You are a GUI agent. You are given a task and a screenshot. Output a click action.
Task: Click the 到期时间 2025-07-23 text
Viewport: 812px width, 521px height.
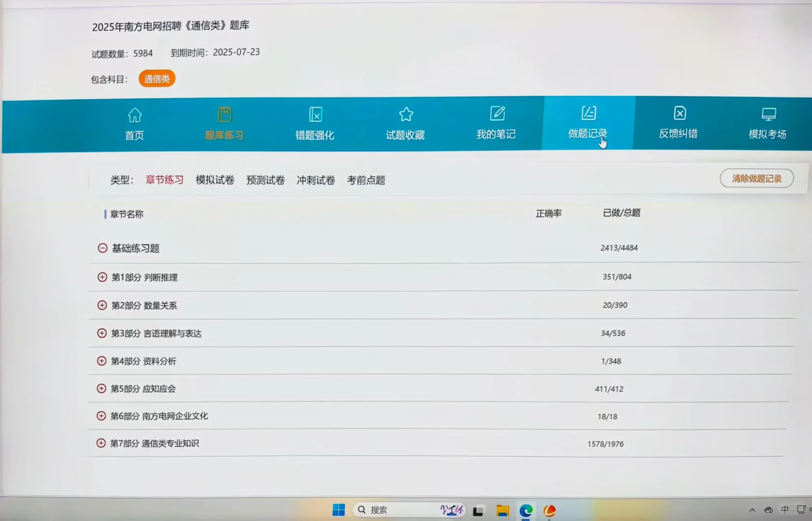coord(215,52)
